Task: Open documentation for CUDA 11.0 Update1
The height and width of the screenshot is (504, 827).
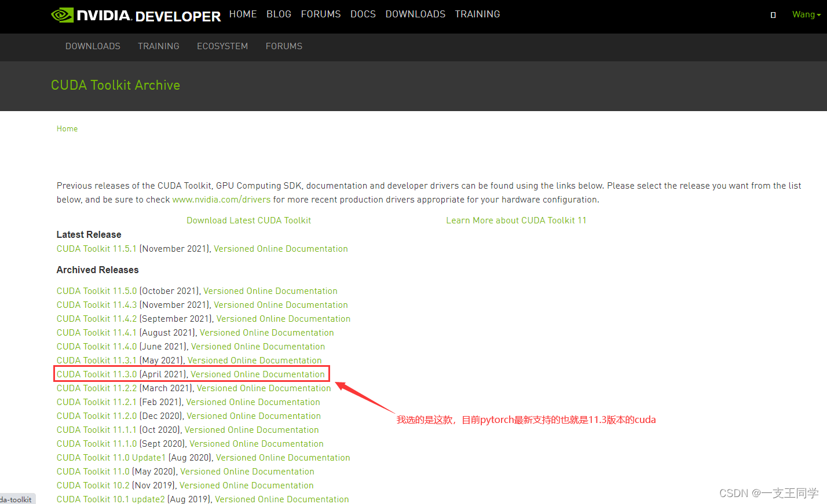Action: coord(283,458)
